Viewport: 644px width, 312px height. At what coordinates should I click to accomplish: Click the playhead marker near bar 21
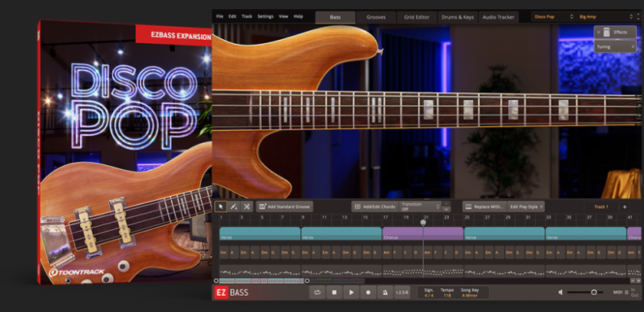click(423, 222)
